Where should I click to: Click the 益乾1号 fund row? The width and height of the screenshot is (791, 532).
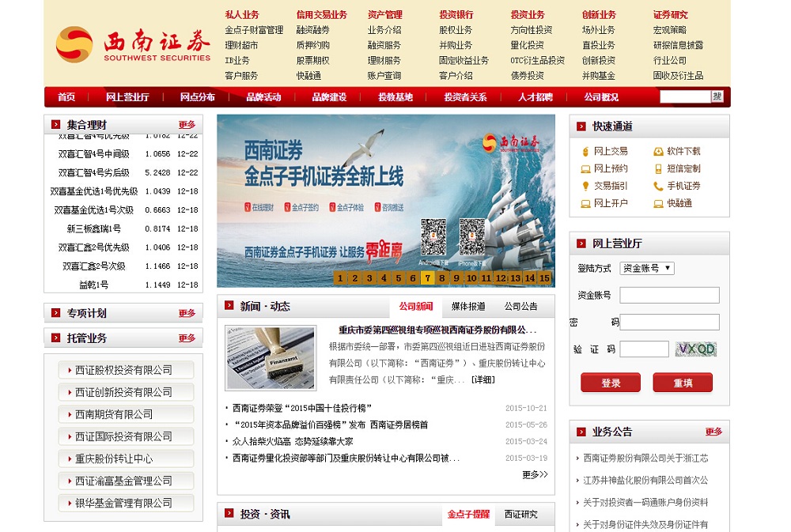tap(123, 285)
